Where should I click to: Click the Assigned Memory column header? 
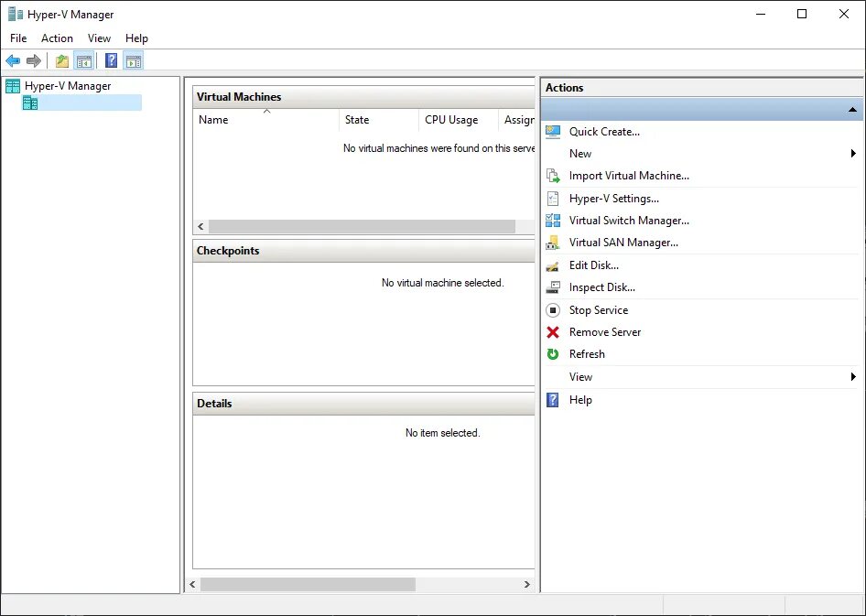click(517, 120)
